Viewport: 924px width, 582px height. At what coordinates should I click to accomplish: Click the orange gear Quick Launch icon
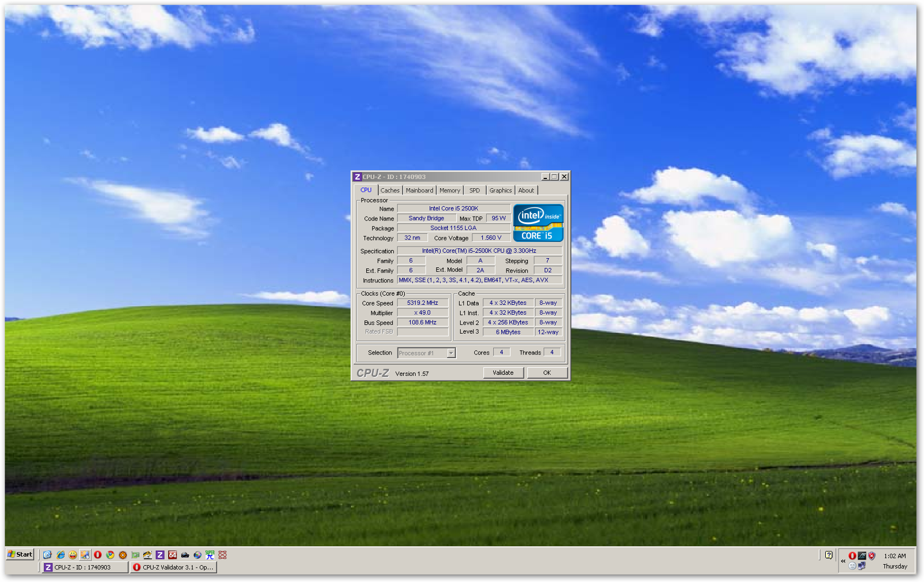122,555
